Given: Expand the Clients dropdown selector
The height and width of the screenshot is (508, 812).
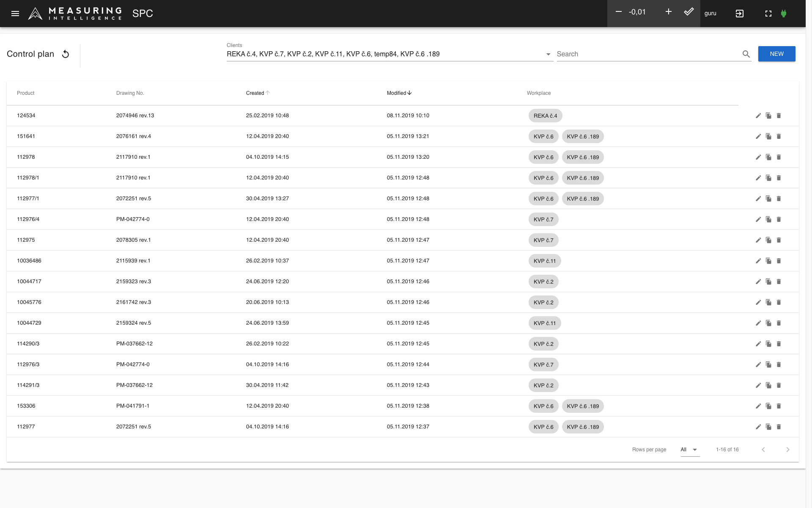Looking at the screenshot, I should [x=547, y=54].
